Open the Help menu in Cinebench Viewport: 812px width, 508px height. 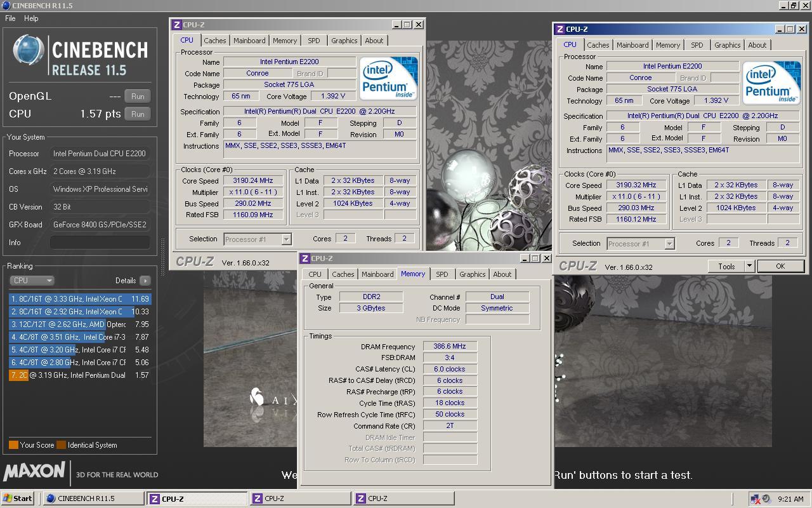tap(31, 18)
